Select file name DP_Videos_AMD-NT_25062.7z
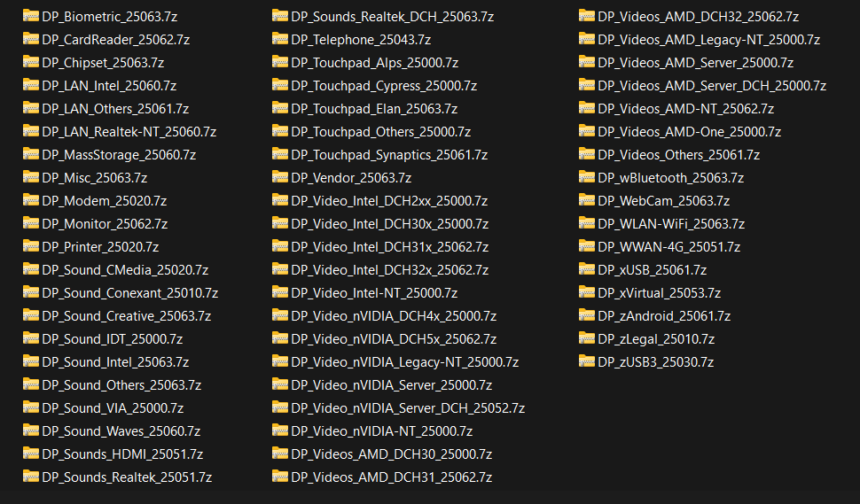 point(686,109)
